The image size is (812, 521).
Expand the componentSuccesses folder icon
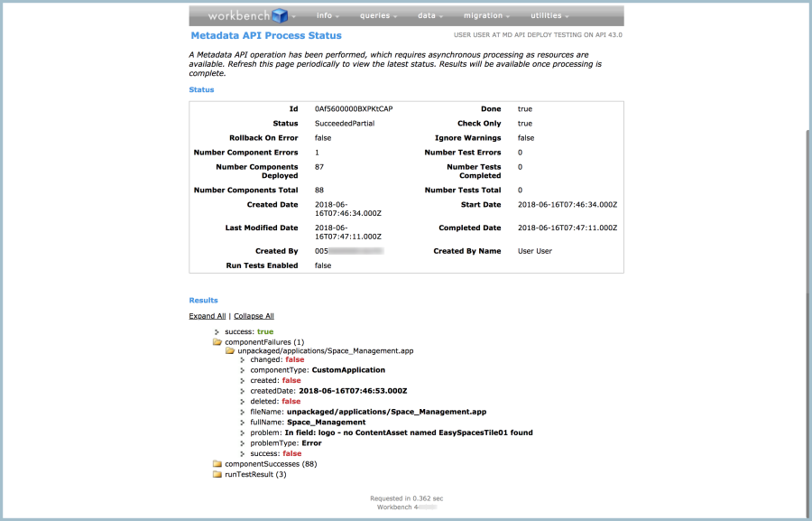point(217,464)
